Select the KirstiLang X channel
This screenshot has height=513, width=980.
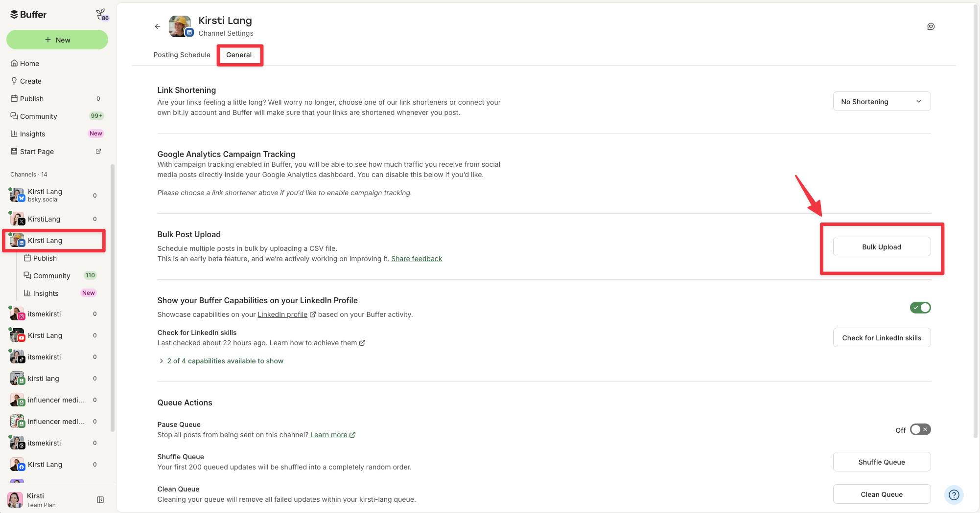coord(54,219)
